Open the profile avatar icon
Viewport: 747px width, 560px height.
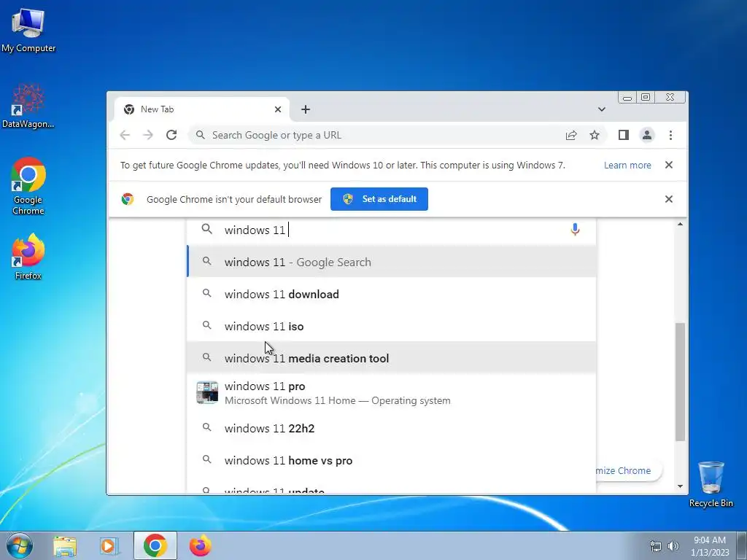pyautogui.click(x=647, y=135)
